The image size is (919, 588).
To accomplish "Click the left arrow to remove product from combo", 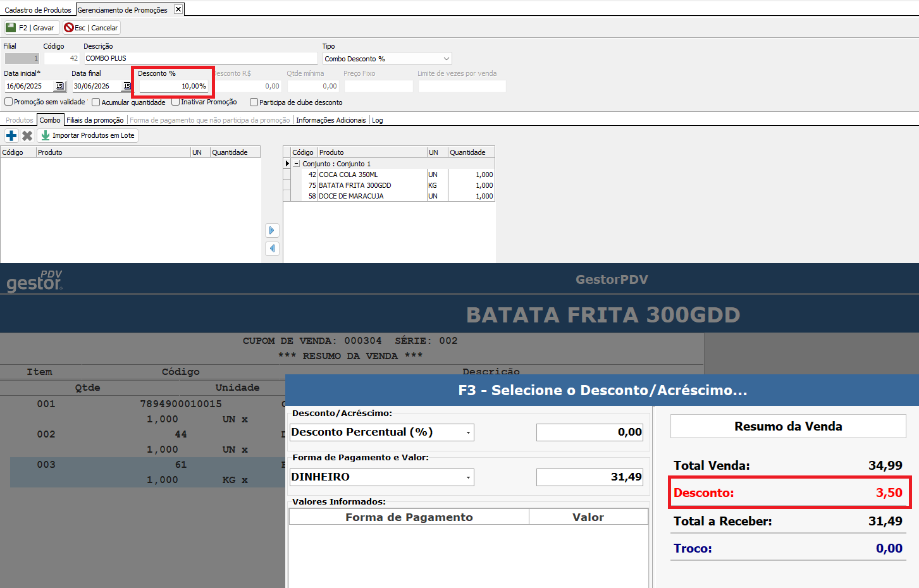I will [272, 248].
